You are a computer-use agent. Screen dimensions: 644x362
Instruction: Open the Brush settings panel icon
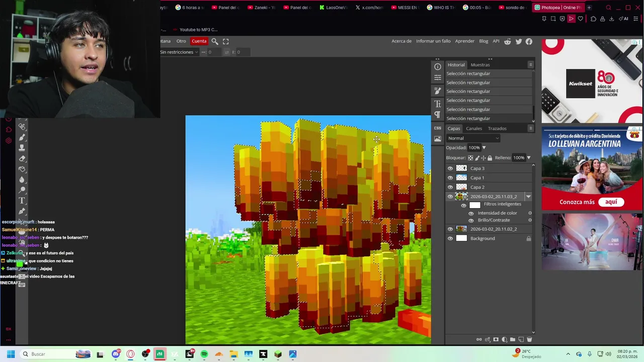click(x=438, y=90)
